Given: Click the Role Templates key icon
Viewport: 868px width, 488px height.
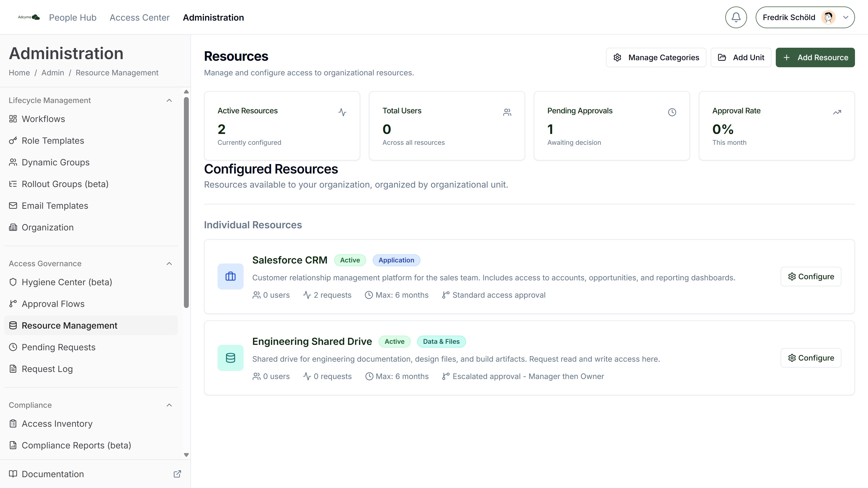Looking at the screenshot, I should pyautogui.click(x=13, y=140).
